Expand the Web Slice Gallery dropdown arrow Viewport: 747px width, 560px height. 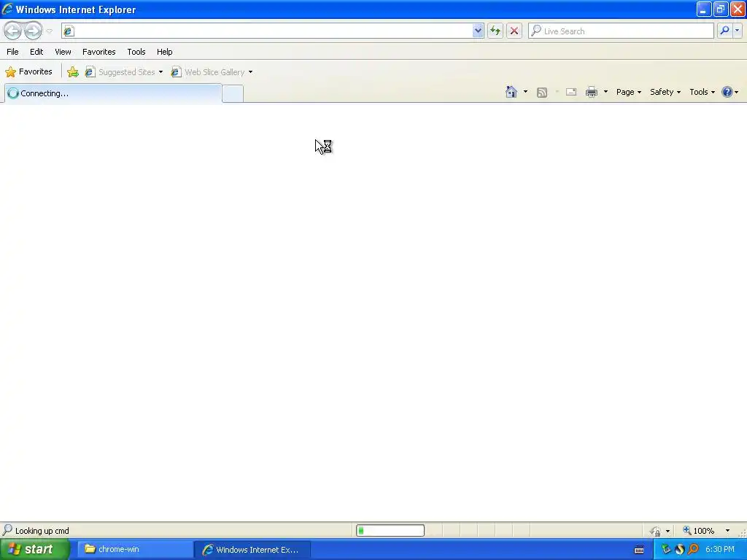pos(251,72)
